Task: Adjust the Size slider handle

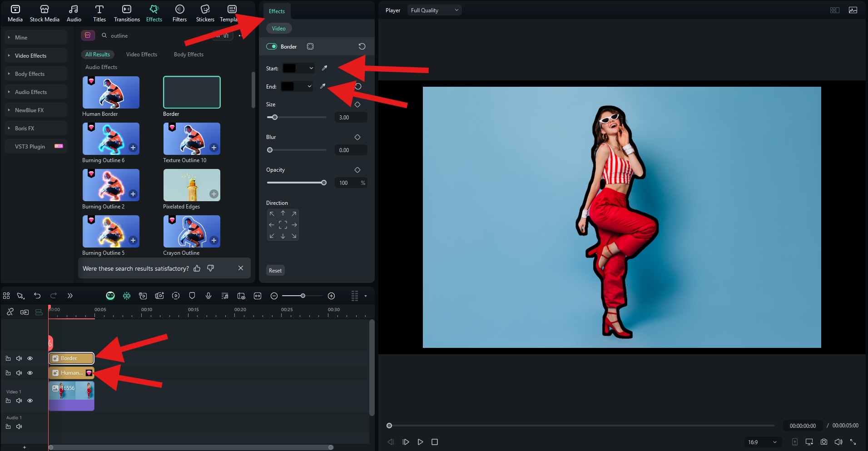Action: (274, 117)
